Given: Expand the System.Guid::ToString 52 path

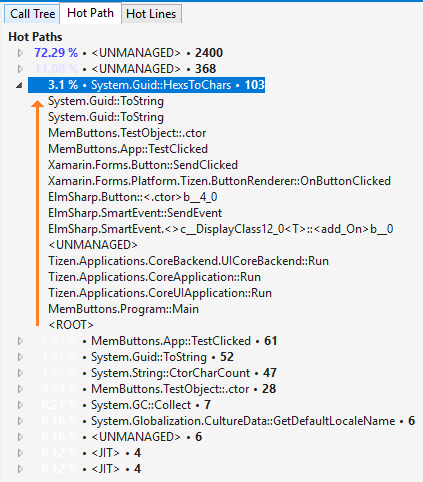Looking at the screenshot, I should (x=20, y=357).
